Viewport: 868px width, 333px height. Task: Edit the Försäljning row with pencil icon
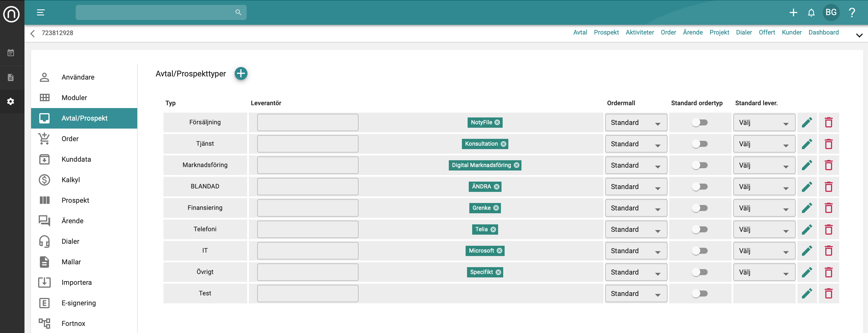coord(807,122)
